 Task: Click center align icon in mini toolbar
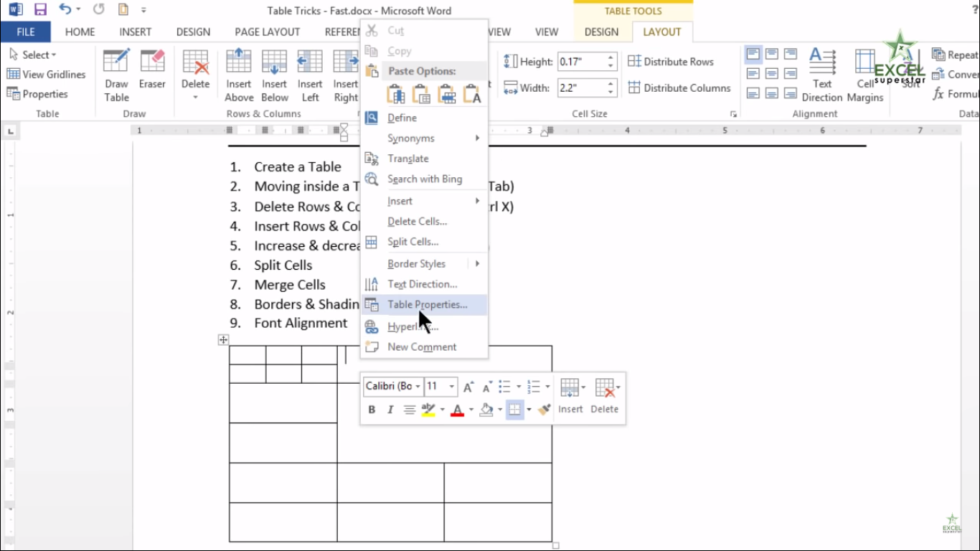[409, 410]
